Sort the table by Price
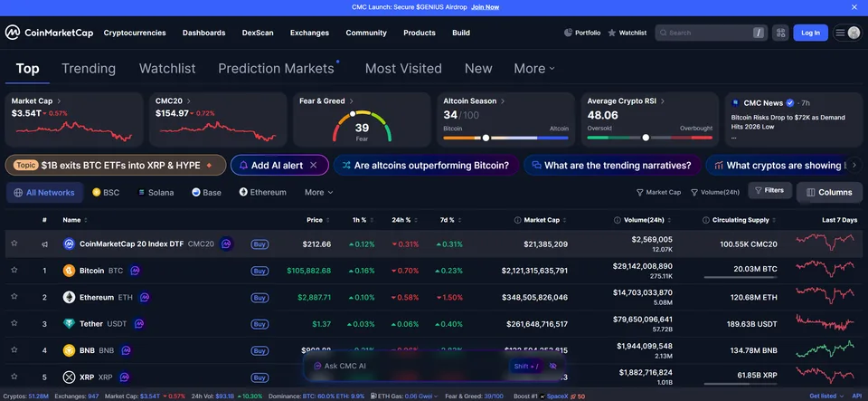The image size is (868, 401). pyautogui.click(x=318, y=220)
